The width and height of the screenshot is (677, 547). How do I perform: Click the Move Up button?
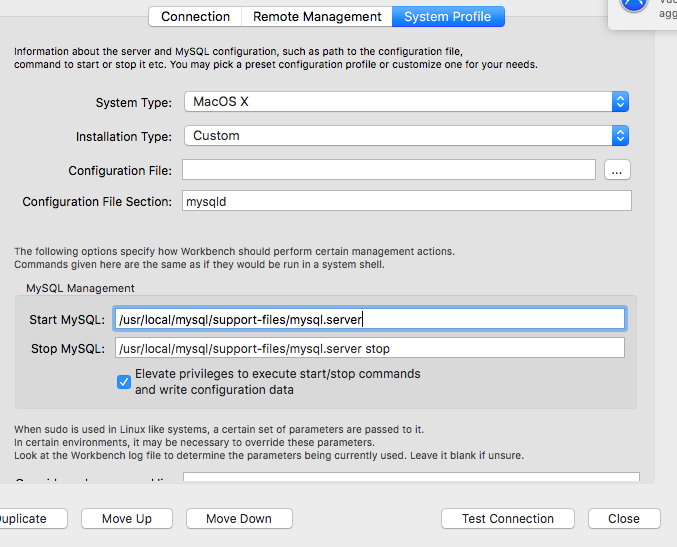(x=127, y=519)
